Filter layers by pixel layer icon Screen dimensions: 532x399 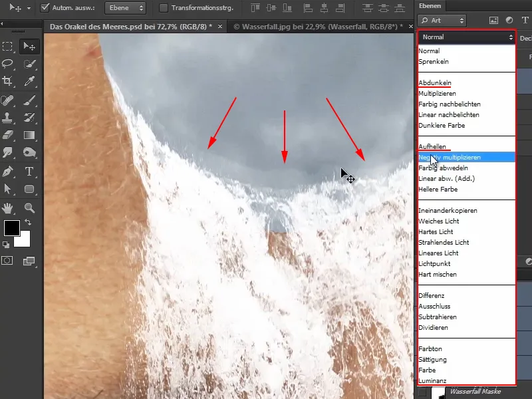tap(493, 21)
